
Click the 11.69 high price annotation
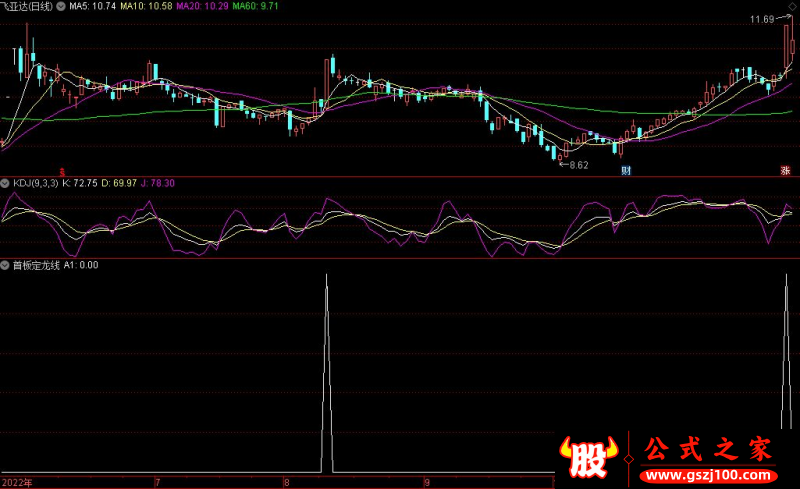[x=762, y=19]
